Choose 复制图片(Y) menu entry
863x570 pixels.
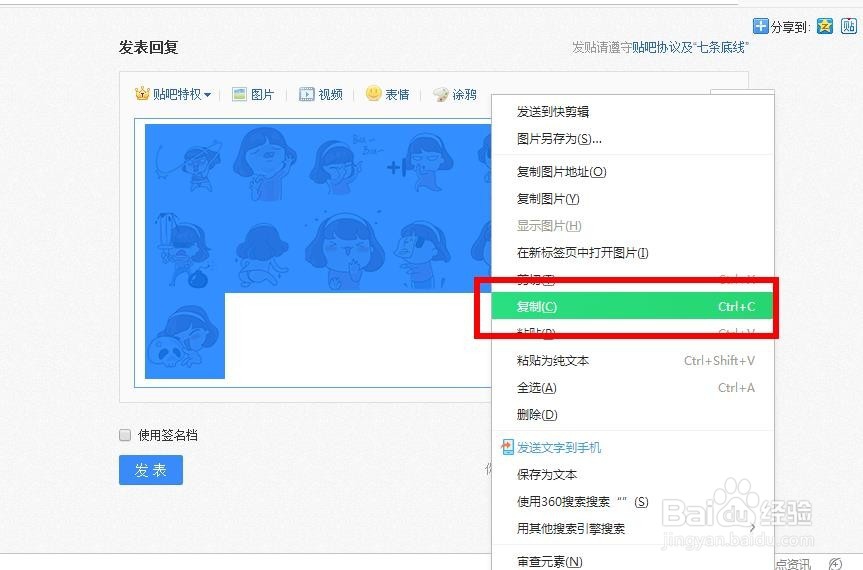coord(633,199)
